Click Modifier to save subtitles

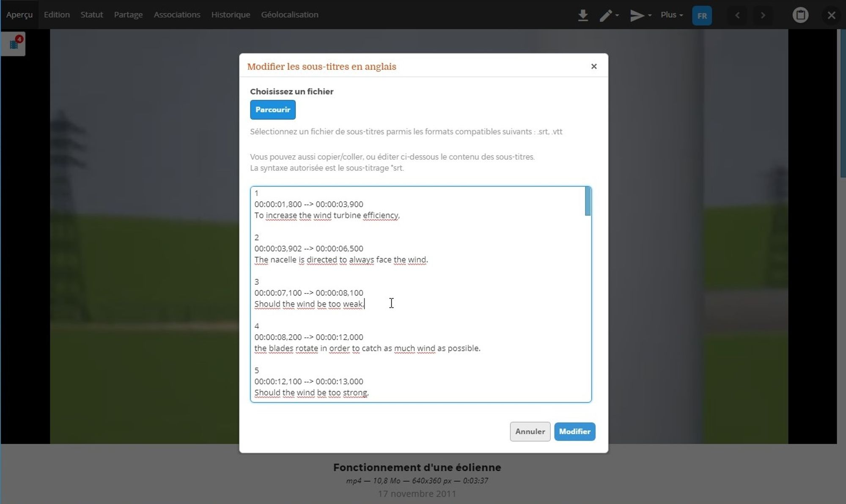(574, 431)
